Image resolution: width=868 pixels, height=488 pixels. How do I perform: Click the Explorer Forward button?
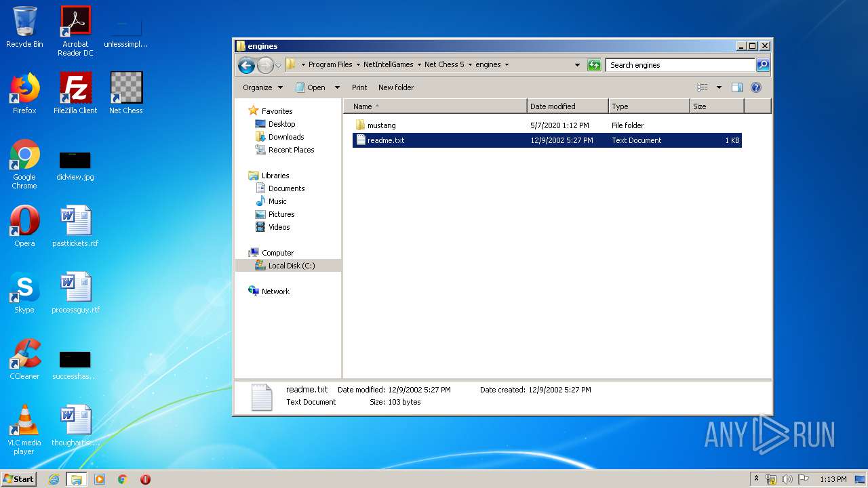(x=265, y=65)
